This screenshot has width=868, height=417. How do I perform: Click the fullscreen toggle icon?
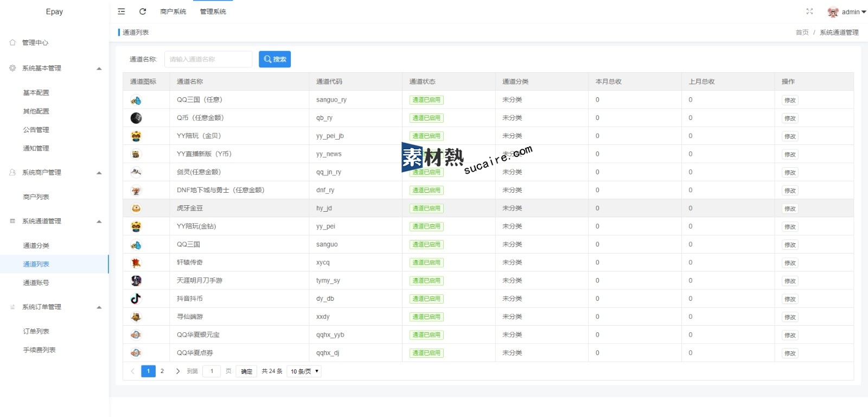pos(809,11)
